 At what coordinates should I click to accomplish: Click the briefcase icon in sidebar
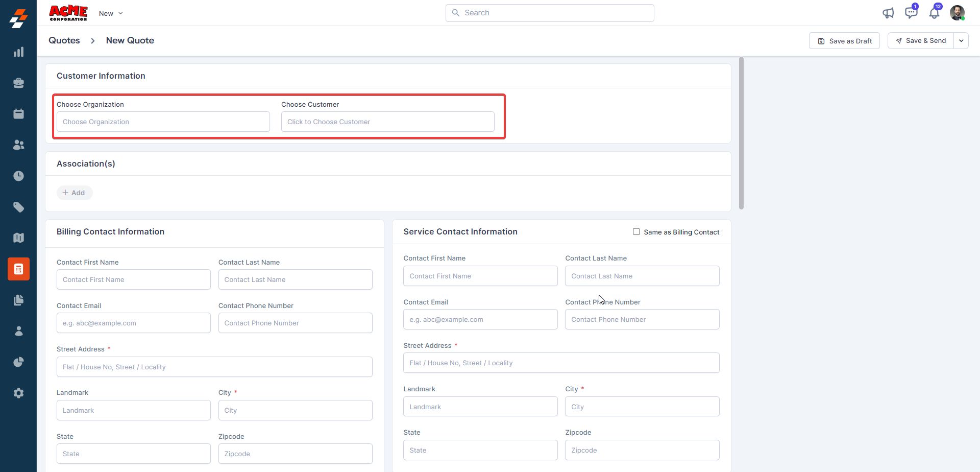[x=18, y=83]
